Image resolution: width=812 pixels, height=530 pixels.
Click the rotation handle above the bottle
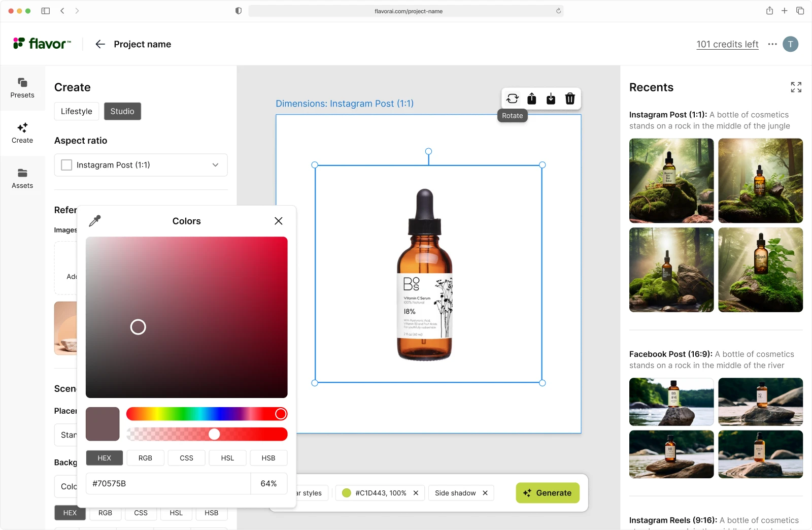tap(428, 151)
